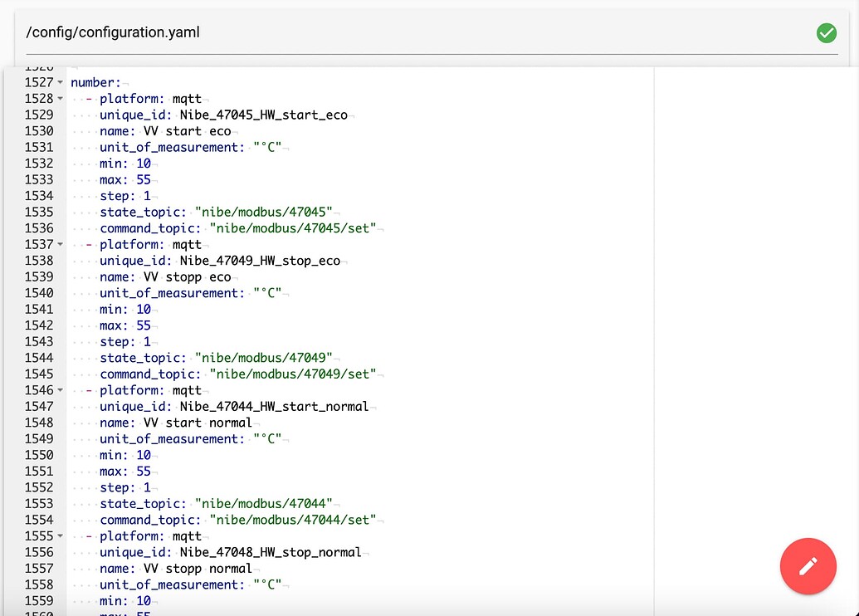Collapse the block starting at line 1555
The height and width of the screenshot is (616, 859).
[61, 536]
